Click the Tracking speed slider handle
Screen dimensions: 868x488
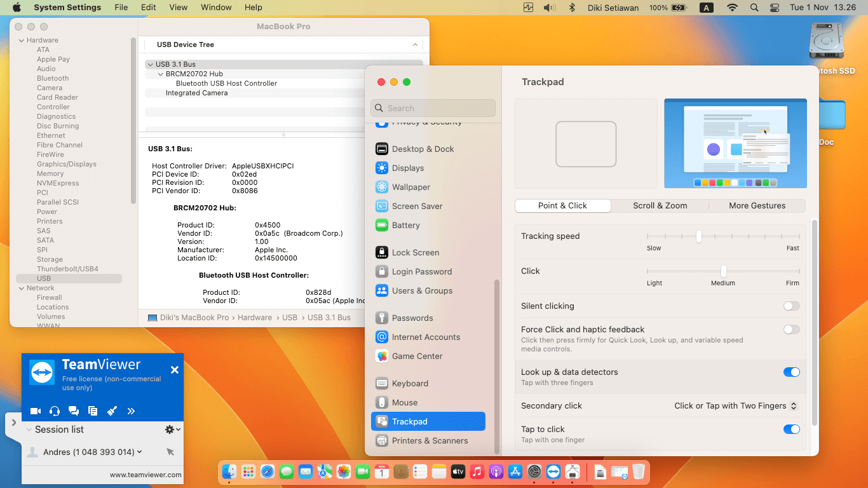[x=698, y=236]
